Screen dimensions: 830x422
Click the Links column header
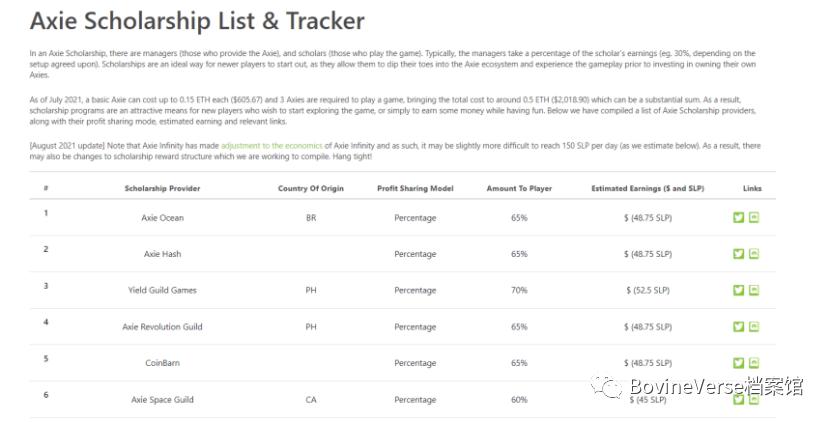click(752, 188)
